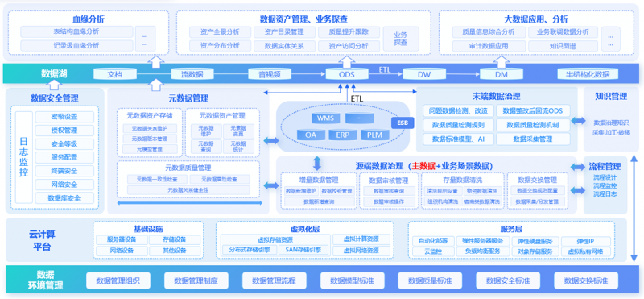Click the ESB block
Viewport: 644px width, 299px height.
point(402,123)
